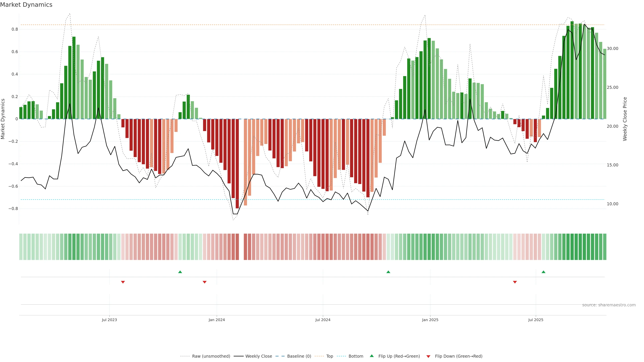Toggle the Baseline (0) legend entry

[x=299, y=356]
